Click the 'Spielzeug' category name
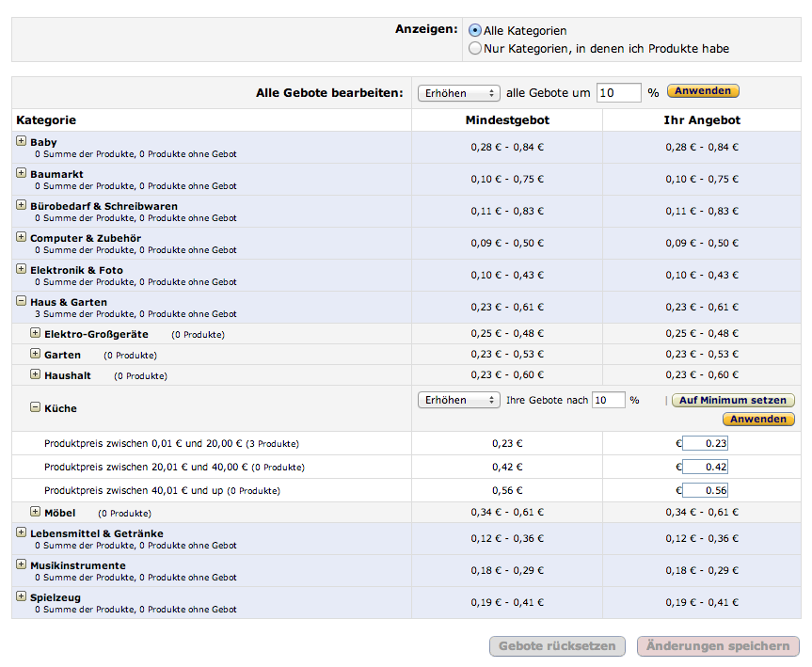 56,598
